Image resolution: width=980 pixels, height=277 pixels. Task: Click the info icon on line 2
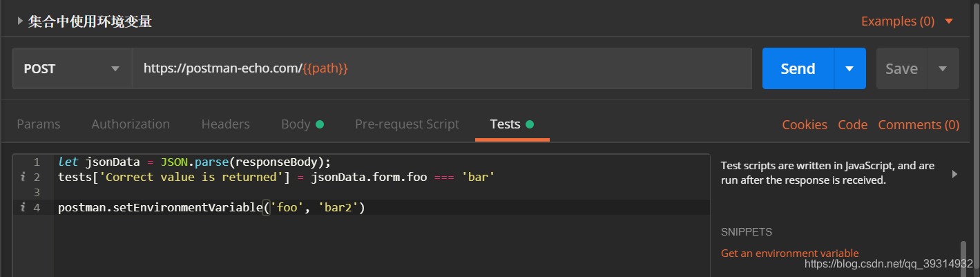click(23, 178)
